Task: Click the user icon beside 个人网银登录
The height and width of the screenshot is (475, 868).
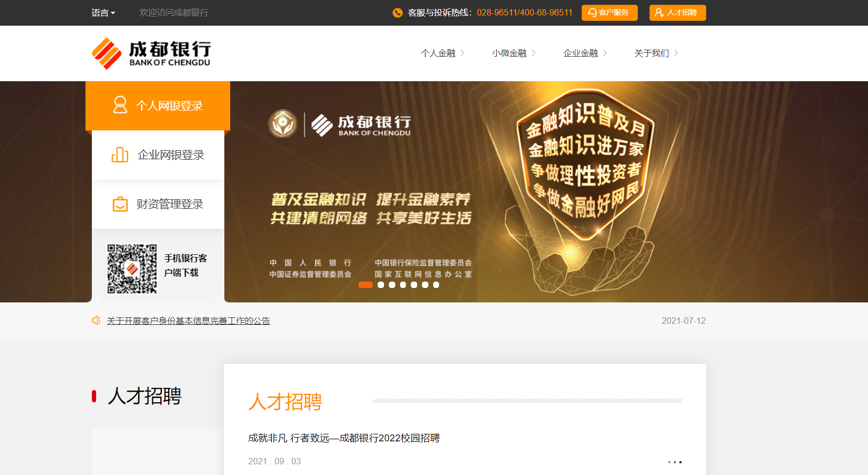Action: (120, 105)
